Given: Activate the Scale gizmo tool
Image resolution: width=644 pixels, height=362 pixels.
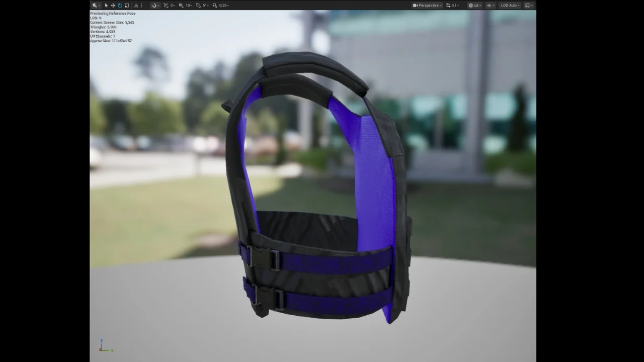Looking at the screenshot, I should [x=127, y=6].
